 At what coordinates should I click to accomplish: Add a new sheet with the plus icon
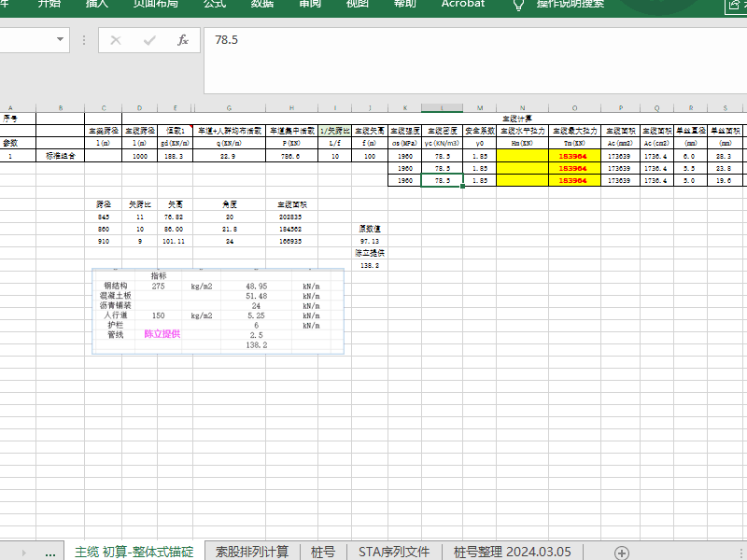point(621,553)
